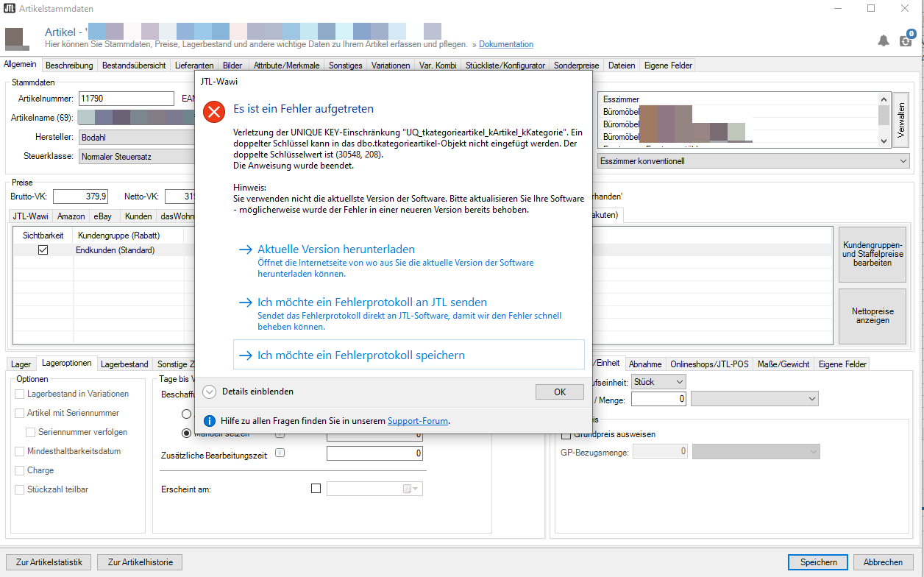
Task: Toggle Grundpreis ausweisen checkbox
Action: click(x=566, y=434)
